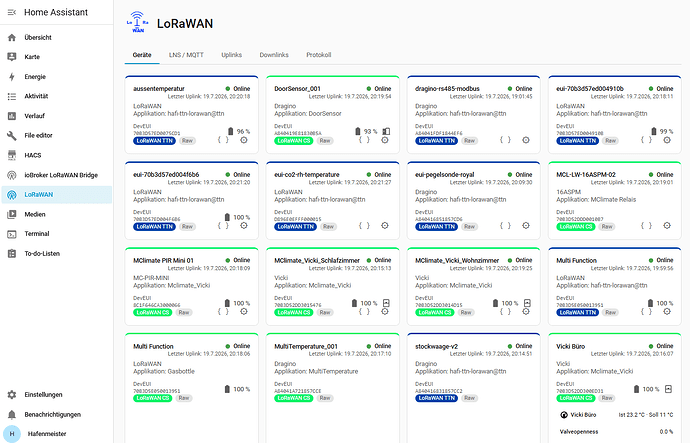The image size is (690, 443).
Task: Open JSON braces icon on dragino-rs485-modbus card
Action: [505, 140]
